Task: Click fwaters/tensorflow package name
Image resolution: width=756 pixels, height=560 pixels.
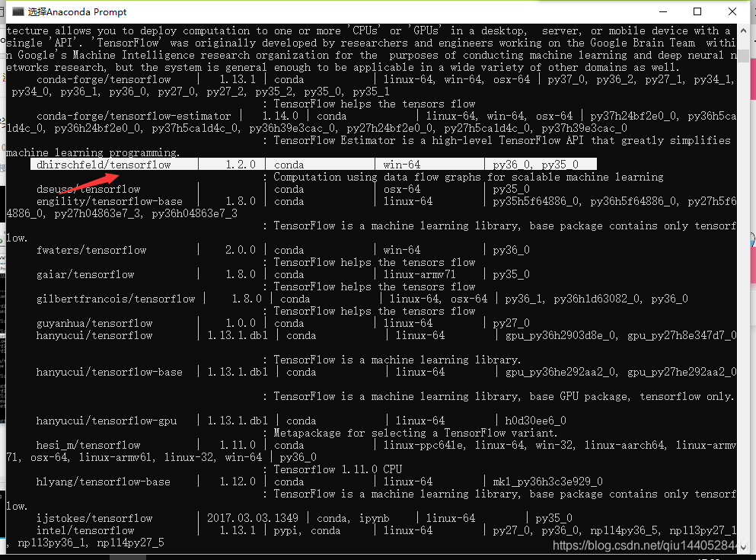Action: tap(91, 250)
